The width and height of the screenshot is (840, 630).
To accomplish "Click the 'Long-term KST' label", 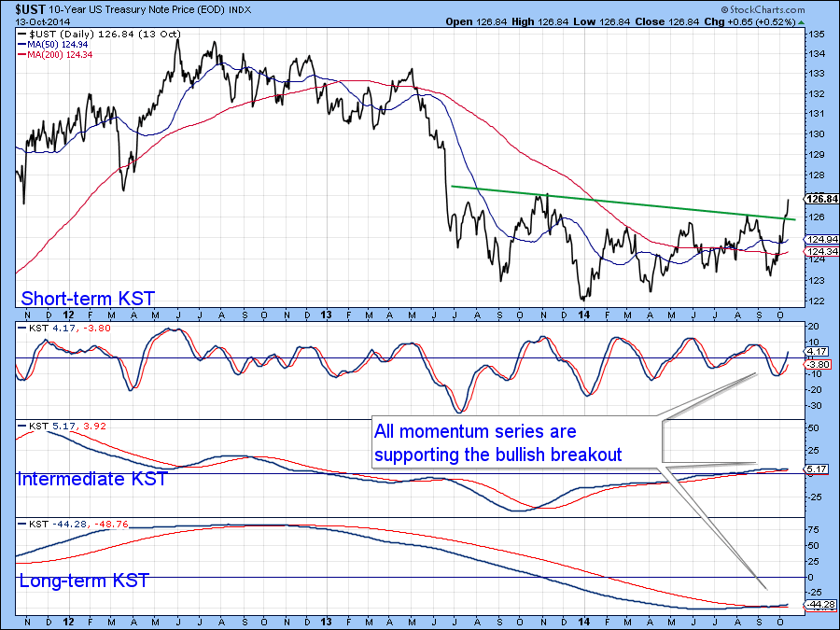I will tap(84, 581).
